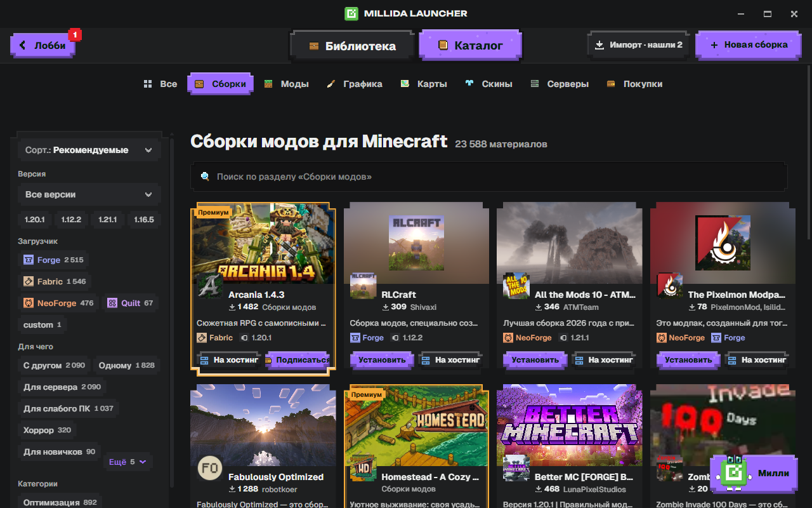Click На хостинг on Pixelmon Modpack card

pos(757,360)
